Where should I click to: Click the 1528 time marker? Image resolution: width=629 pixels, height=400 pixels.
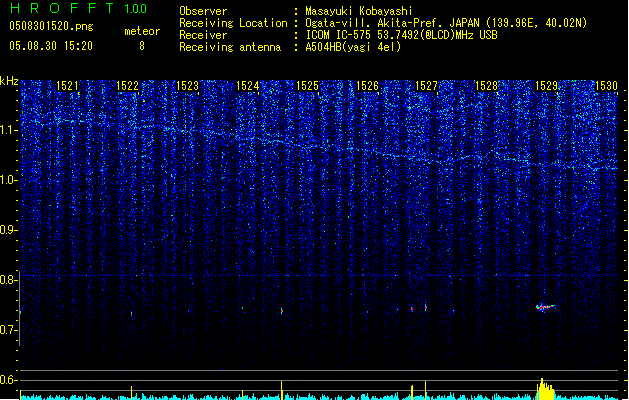pyautogui.click(x=486, y=86)
